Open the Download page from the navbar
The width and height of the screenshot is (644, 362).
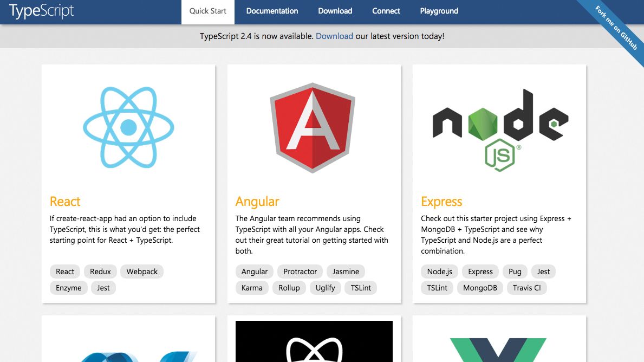pyautogui.click(x=335, y=11)
